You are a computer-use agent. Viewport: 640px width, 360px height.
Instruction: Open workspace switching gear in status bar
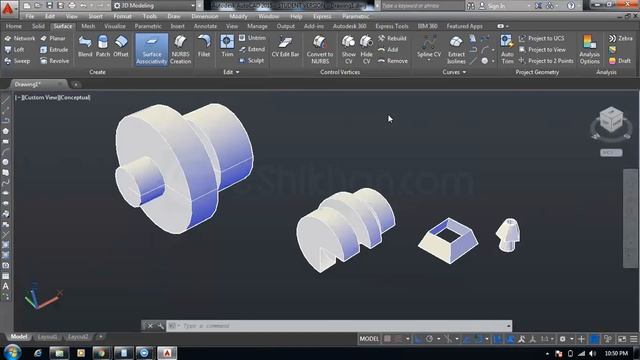[562, 339]
